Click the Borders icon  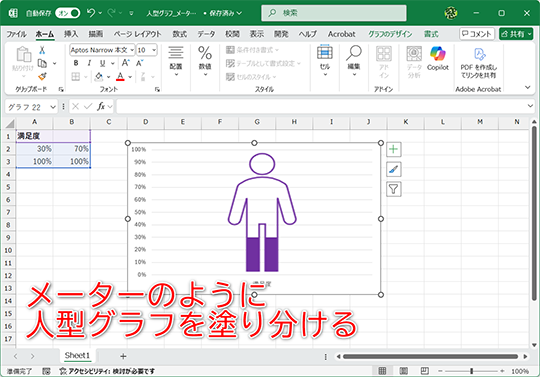pos(76,77)
